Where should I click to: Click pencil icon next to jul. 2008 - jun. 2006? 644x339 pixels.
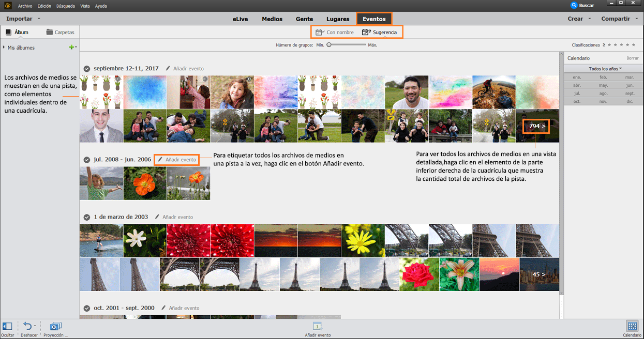(160, 160)
